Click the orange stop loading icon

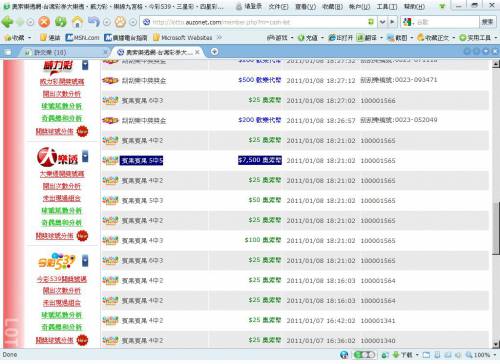(x=44, y=22)
